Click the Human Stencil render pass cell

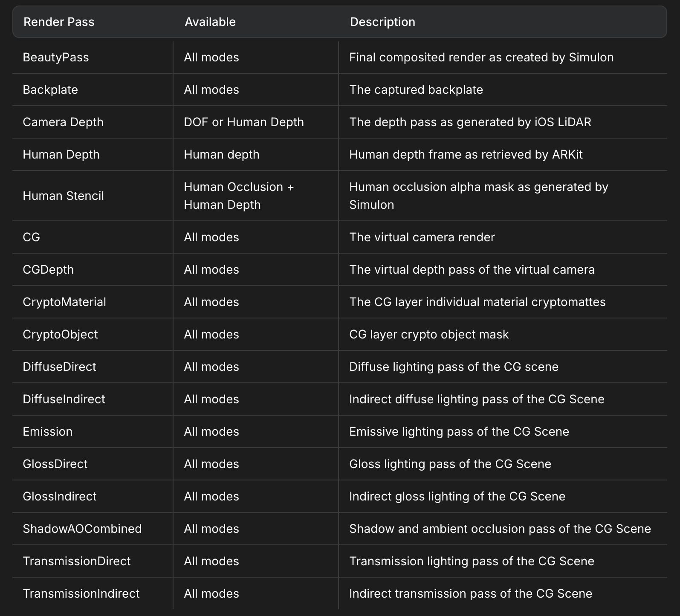coord(63,196)
